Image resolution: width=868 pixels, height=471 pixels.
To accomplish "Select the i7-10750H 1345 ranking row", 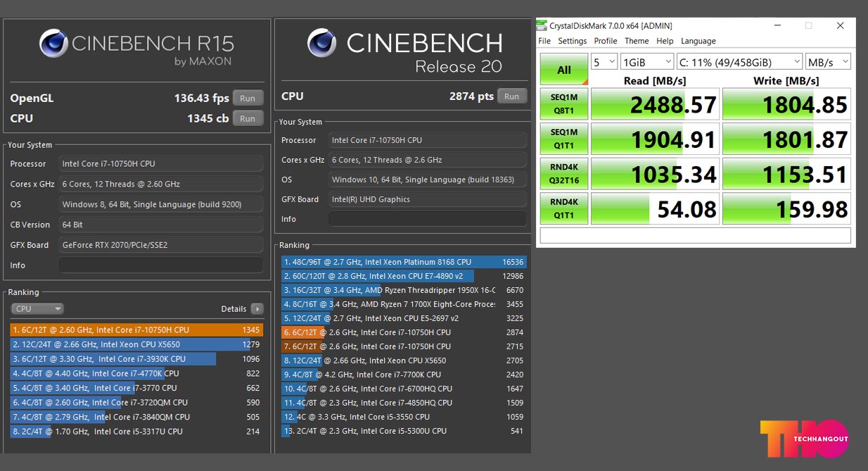I will click(x=136, y=329).
